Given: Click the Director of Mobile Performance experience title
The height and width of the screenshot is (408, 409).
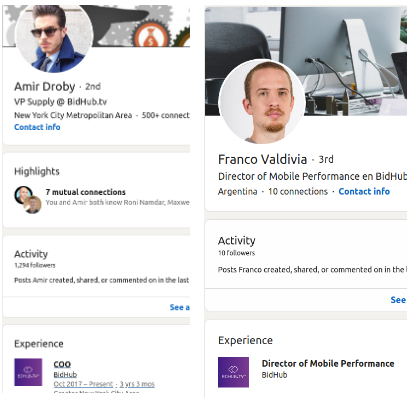Looking at the screenshot, I should (328, 363).
